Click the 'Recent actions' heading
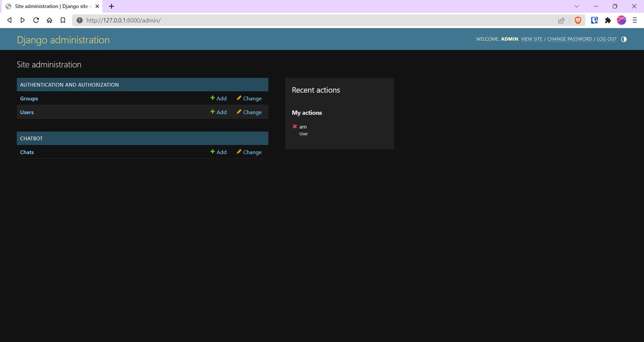This screenshot has height=342, width=644. 316,90
